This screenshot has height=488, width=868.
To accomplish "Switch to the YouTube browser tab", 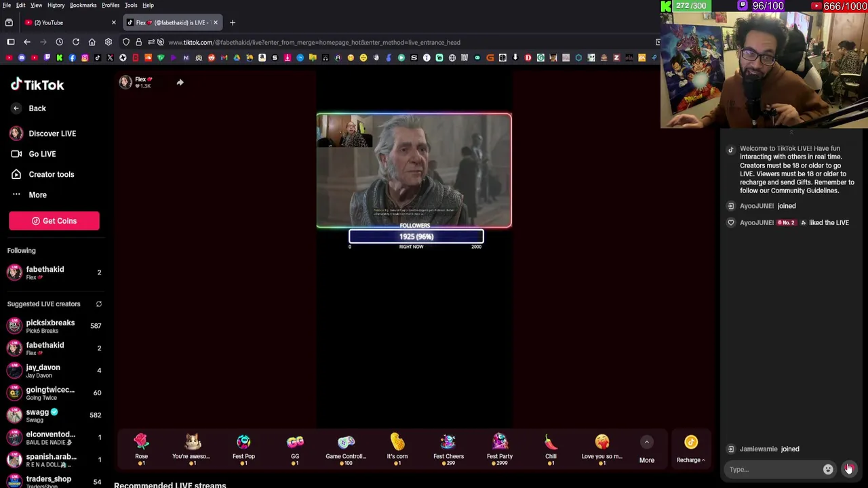I will (68, 22).
